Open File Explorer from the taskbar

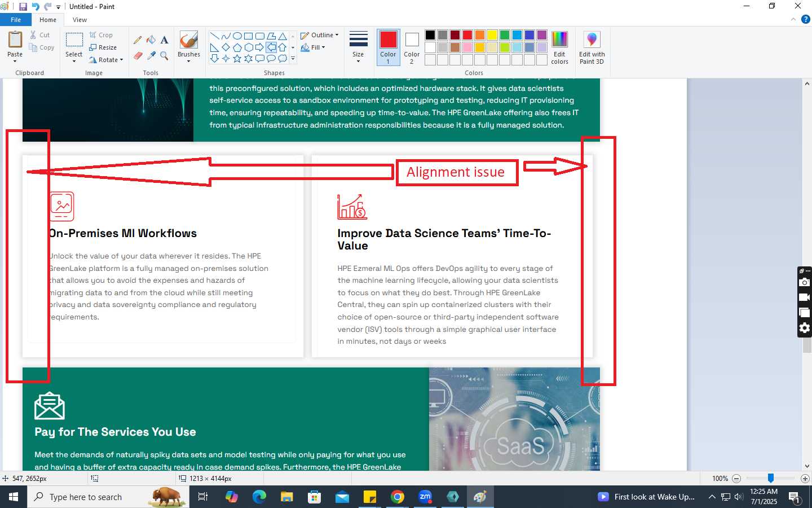pos(287,497)
